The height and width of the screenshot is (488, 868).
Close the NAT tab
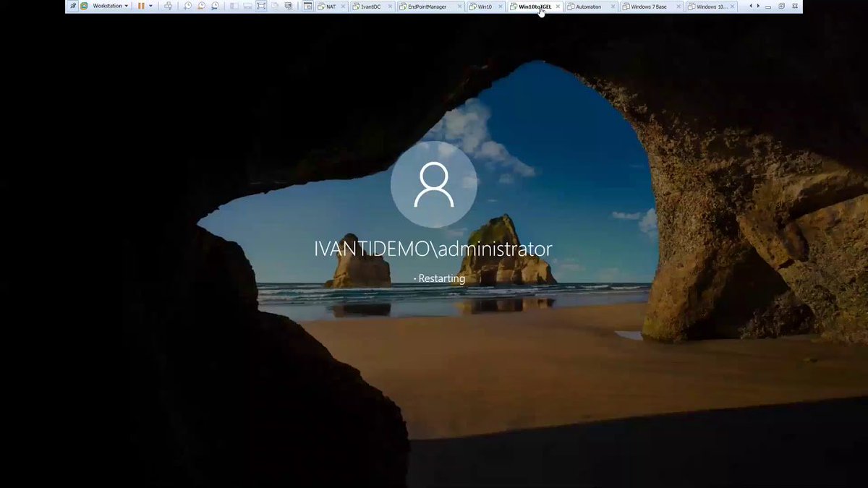click(343, 7)
